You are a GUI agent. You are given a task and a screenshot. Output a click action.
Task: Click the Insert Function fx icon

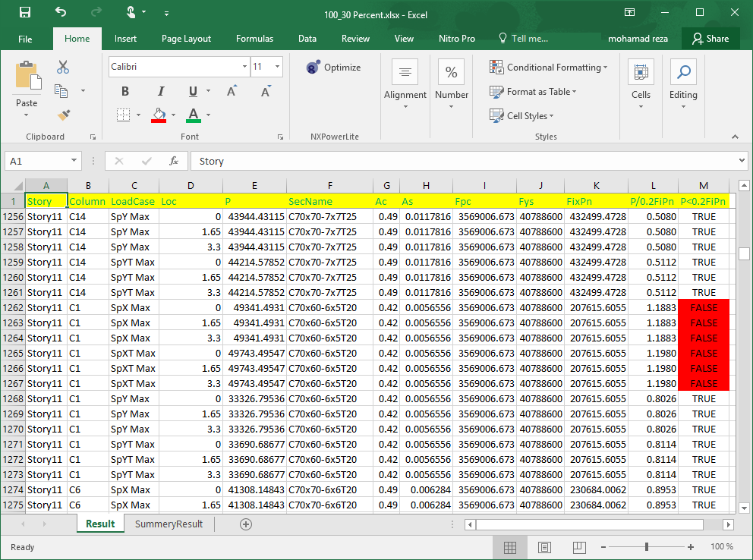coord(173,161)
